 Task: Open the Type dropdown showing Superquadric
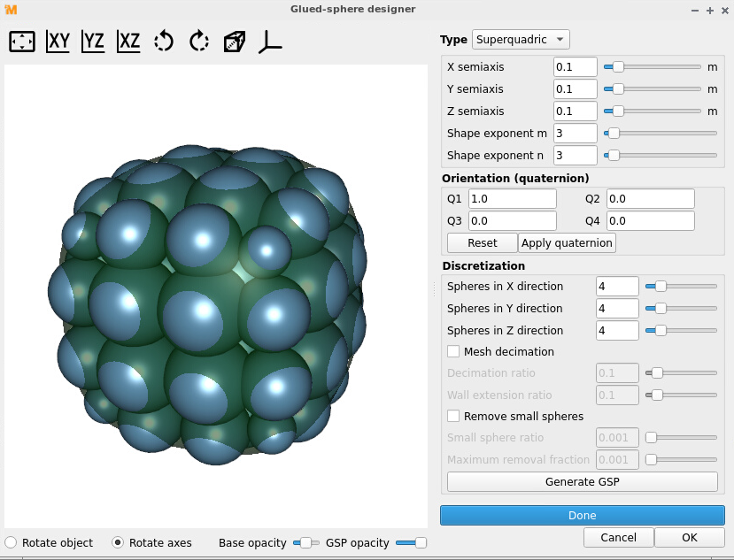tap(521, 39)
